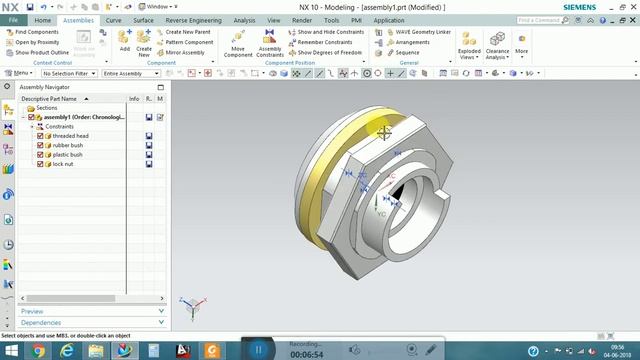Image resolution: width=640 pixels, height=360 pixels.
Task: Click Show Degrees of Freedom
Action: click(325, 53)
